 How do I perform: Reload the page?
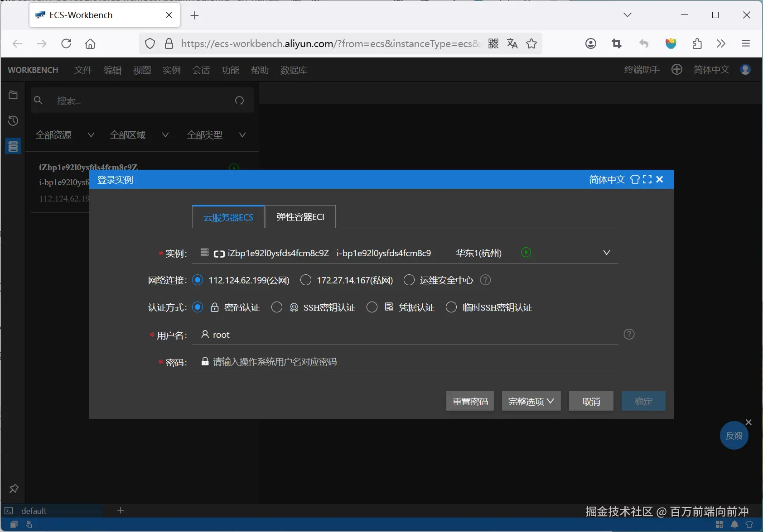click(x=66, y=43)
